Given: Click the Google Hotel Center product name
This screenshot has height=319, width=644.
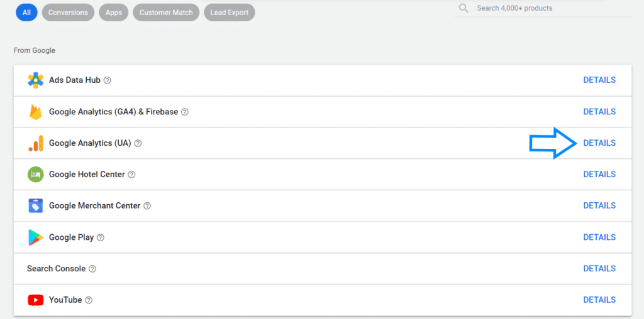Looking at the screenshot, I should 87,175.
